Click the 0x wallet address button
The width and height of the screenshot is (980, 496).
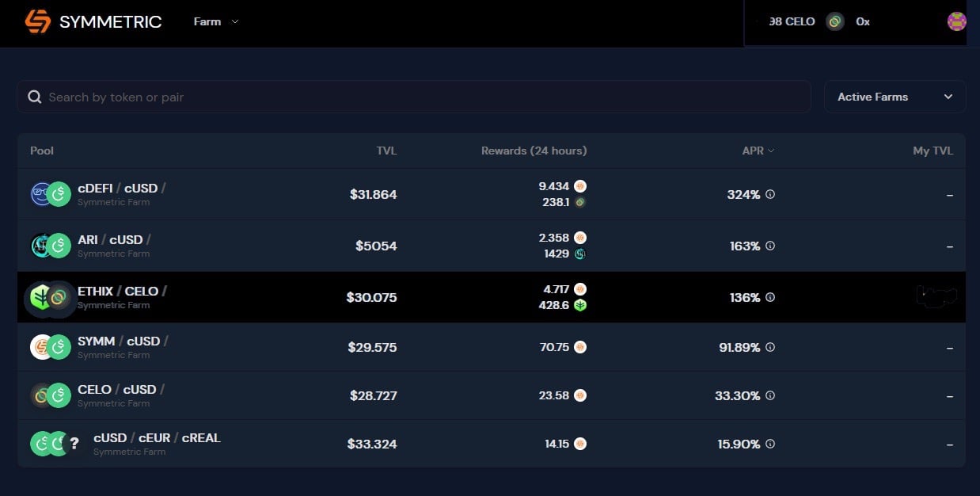pyautogui.click(x=863, y=21)
